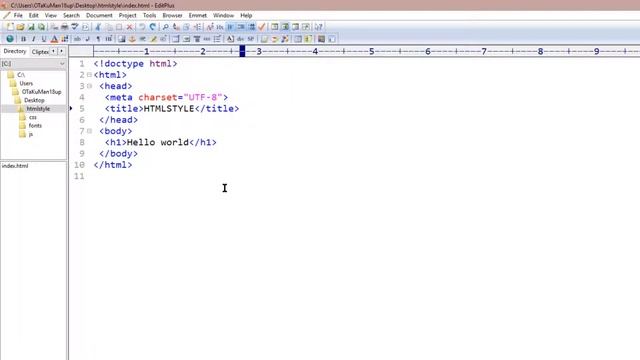This screenshot has width=640, height=360.
Task: Open the Edit menu
Action: pyautogui.click(x=33, y=15)
